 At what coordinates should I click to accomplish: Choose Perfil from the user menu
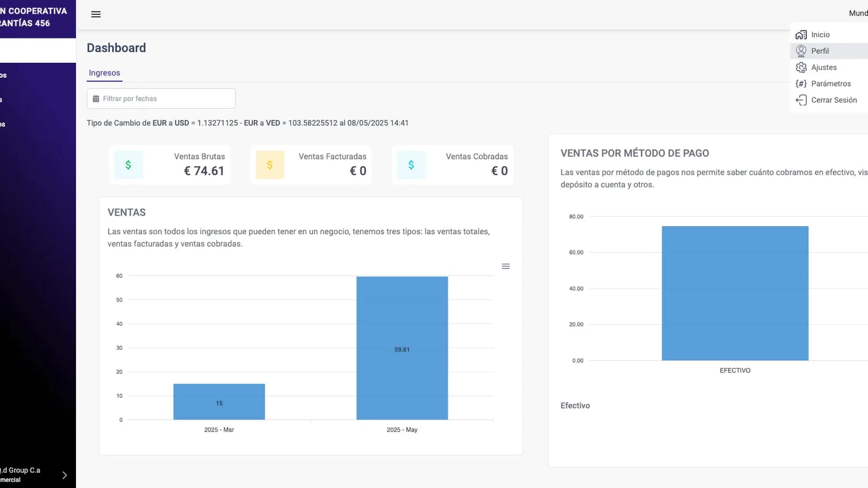click(829, 51)
